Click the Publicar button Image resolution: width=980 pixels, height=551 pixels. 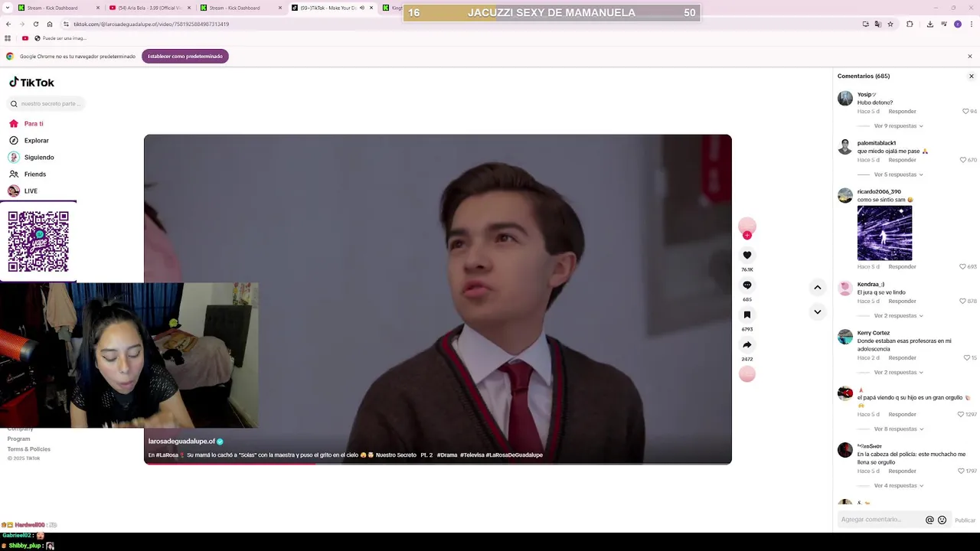click(x=965, y=520)
